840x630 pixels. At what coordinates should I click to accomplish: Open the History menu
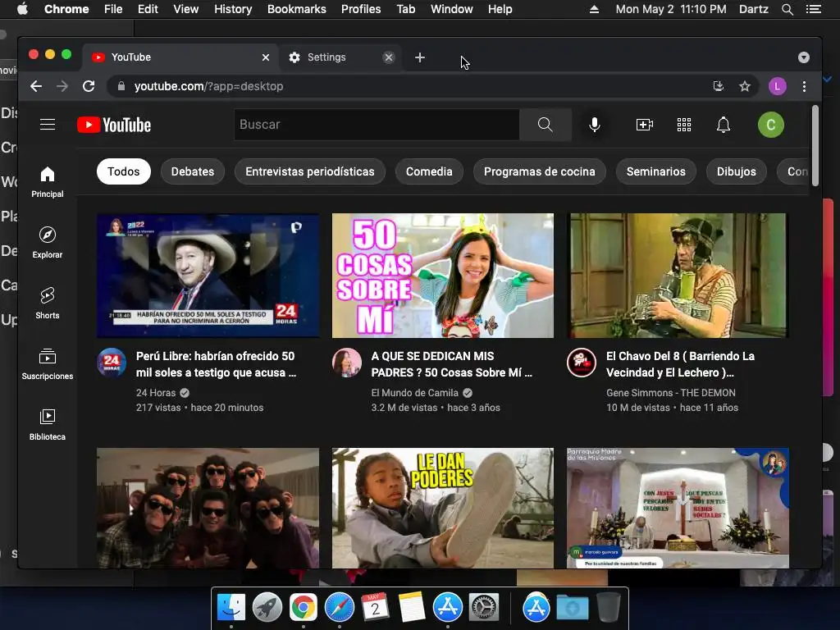[x=233, y=9]
